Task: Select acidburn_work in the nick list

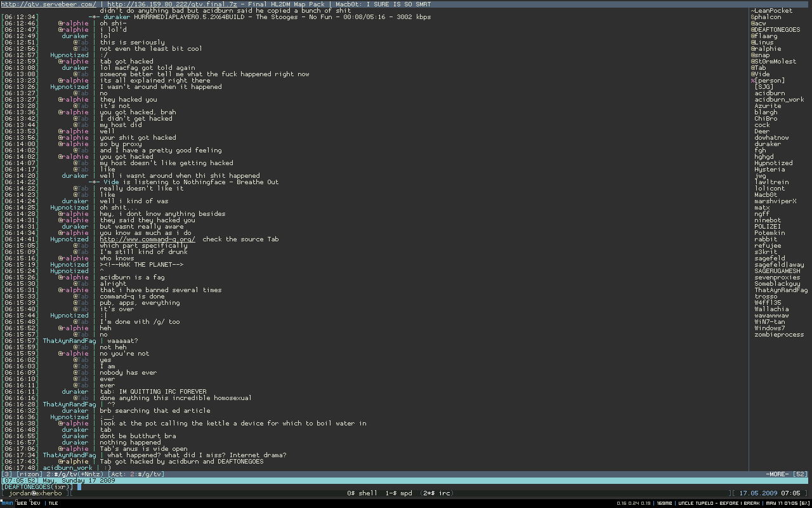Action: (x=779, y=100)
